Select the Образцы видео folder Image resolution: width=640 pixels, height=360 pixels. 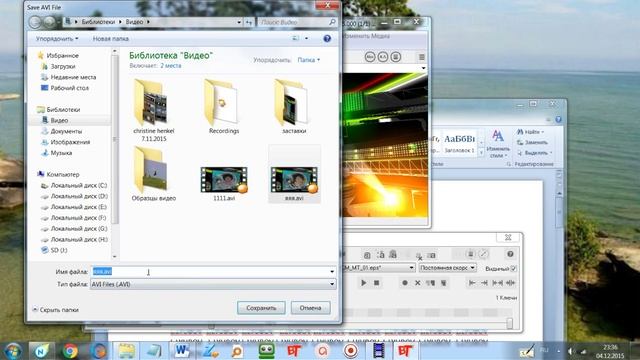tap(153, 175)
